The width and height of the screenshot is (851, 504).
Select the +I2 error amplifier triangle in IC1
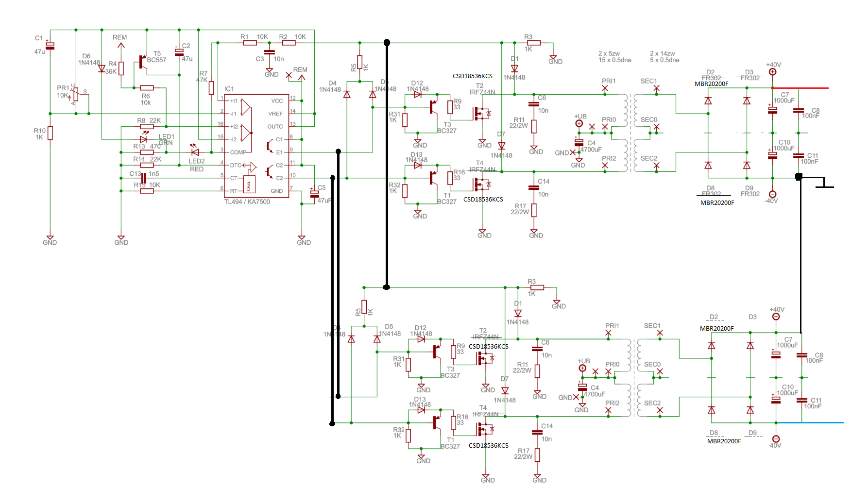tap(246, 133)
